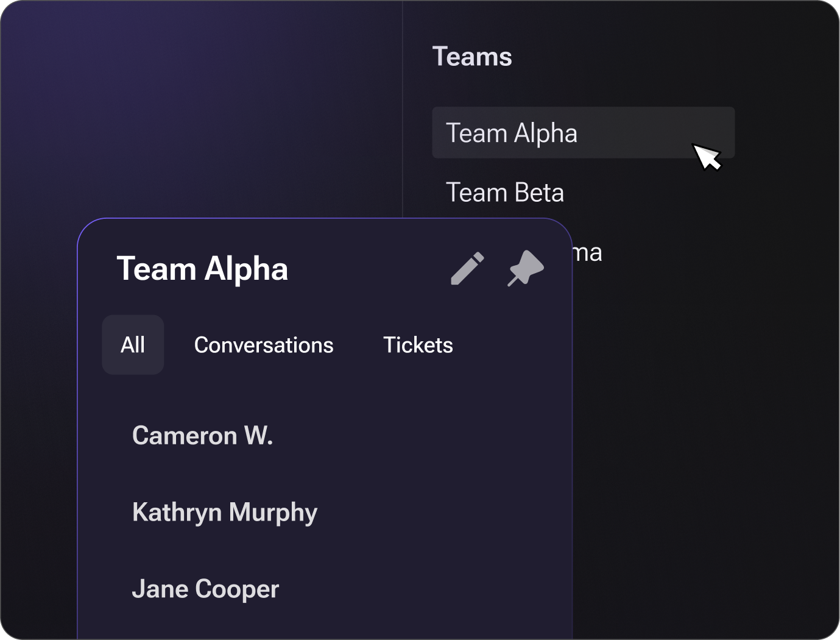This screenshot has height=640, width=840.
Task: Click the pencil edit icon
Action: (x=467, y=268)
